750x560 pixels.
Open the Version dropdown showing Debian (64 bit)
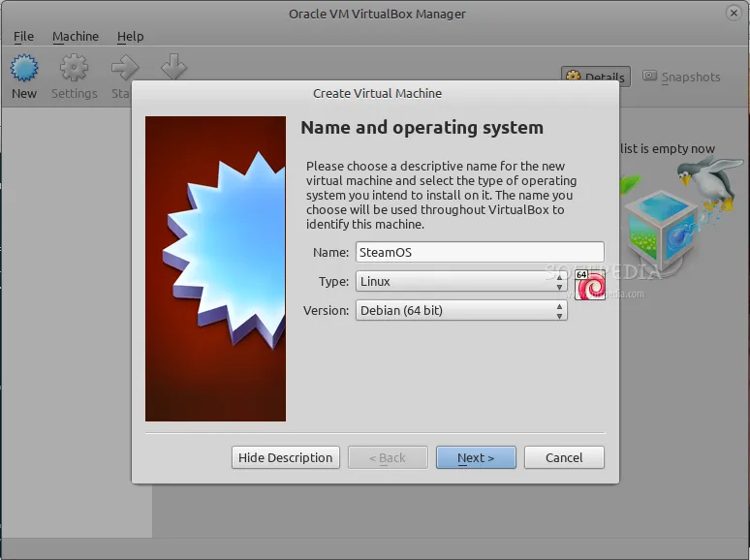[x=461, y=310]
